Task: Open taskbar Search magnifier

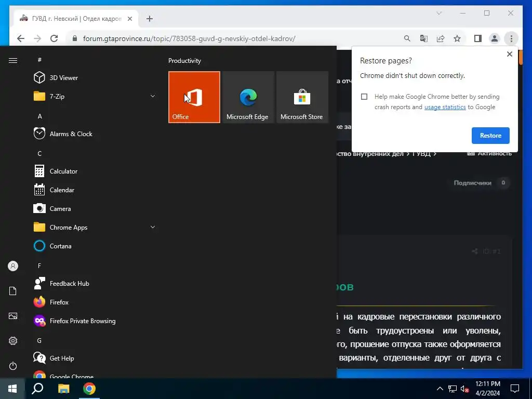Action: pos(37,389)
